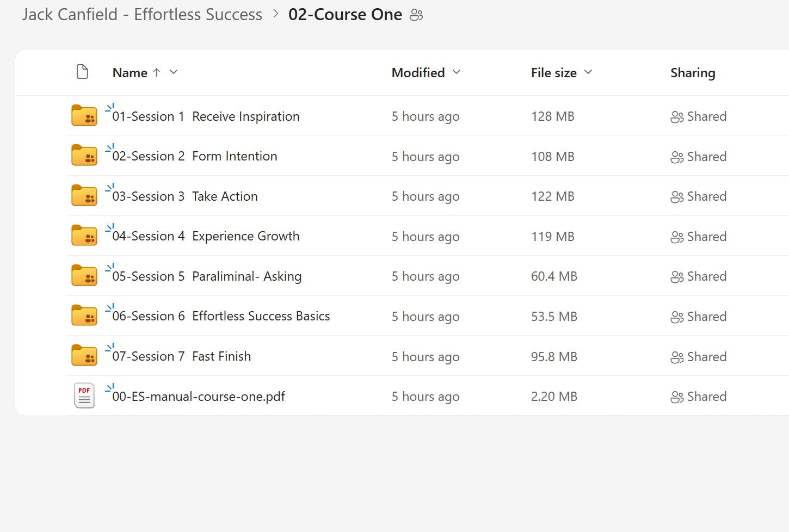Open 00-ES-manual-course-one.pdf file
The height and width of the screenshot is (532, 789).
click(198, 396)
